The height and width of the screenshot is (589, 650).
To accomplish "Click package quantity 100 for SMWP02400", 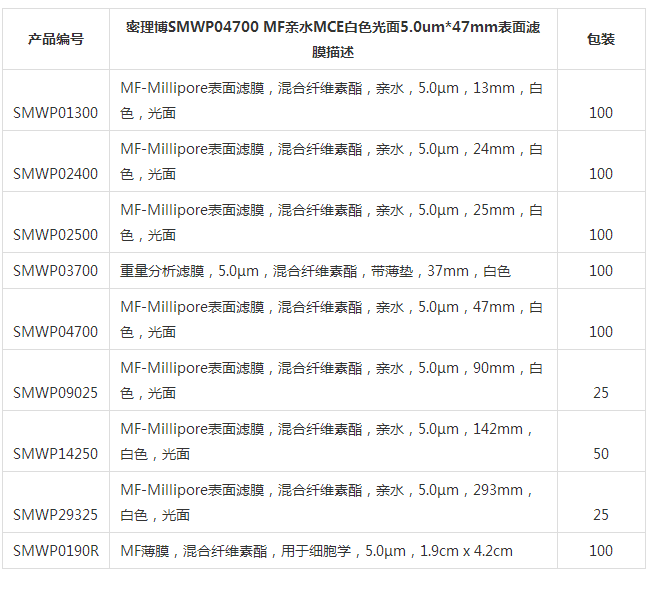I will 601,174.
